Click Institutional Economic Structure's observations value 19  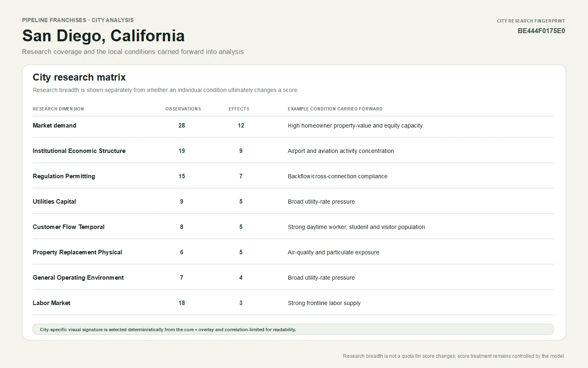(182, 151)
